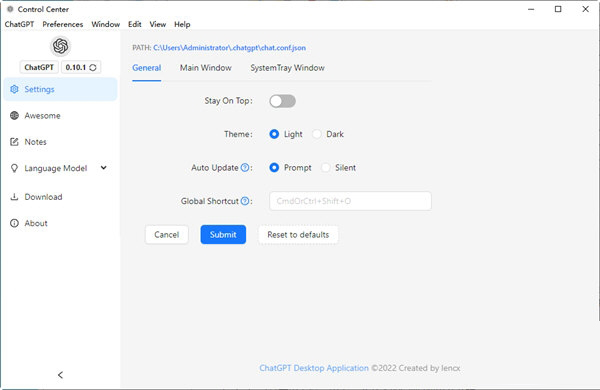600x390 pixels.
Task: Switch to the Main Window tab
Action: (x=206, y=68)
